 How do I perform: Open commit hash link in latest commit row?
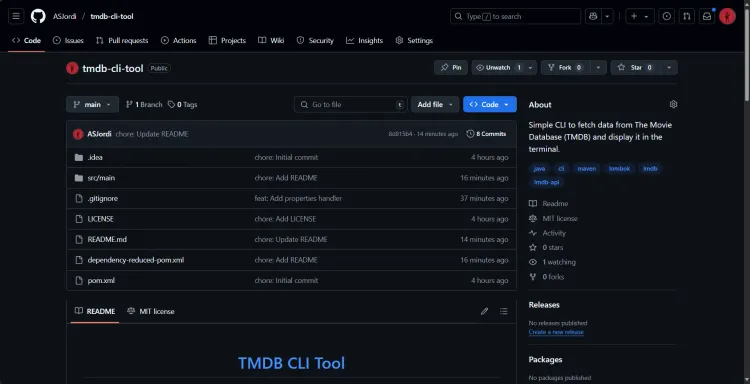(400, 134)
